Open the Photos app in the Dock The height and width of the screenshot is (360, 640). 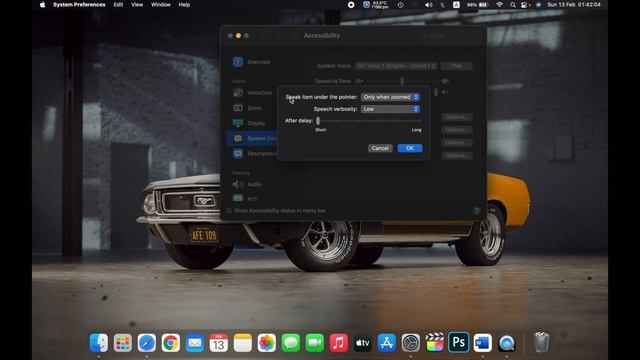pyautogui.click(x=267, y=343)
